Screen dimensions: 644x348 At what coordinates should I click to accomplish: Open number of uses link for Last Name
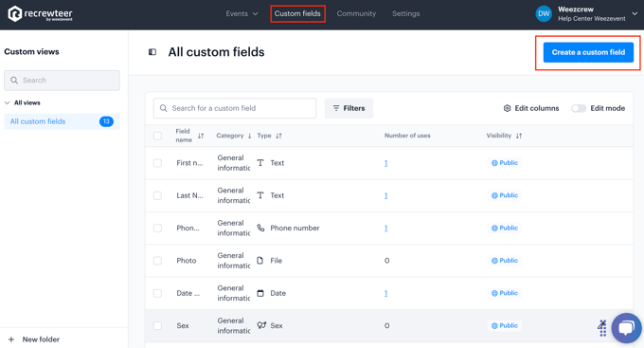click(x=386, y=195)
